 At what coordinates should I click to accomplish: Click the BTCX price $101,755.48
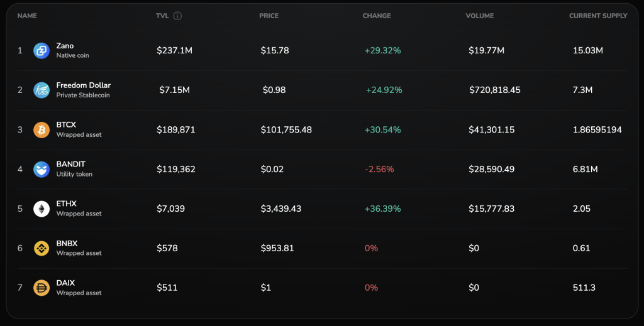point(286,129)
